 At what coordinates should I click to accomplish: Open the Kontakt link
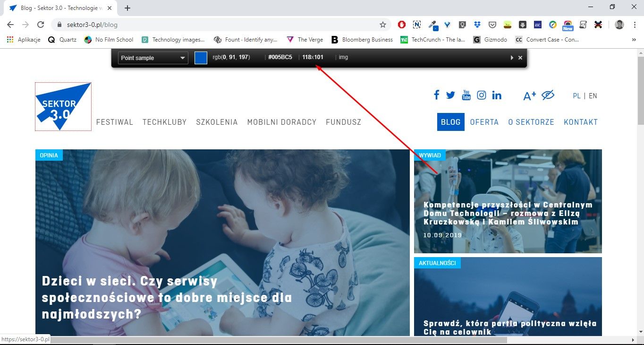coord(581,122)
